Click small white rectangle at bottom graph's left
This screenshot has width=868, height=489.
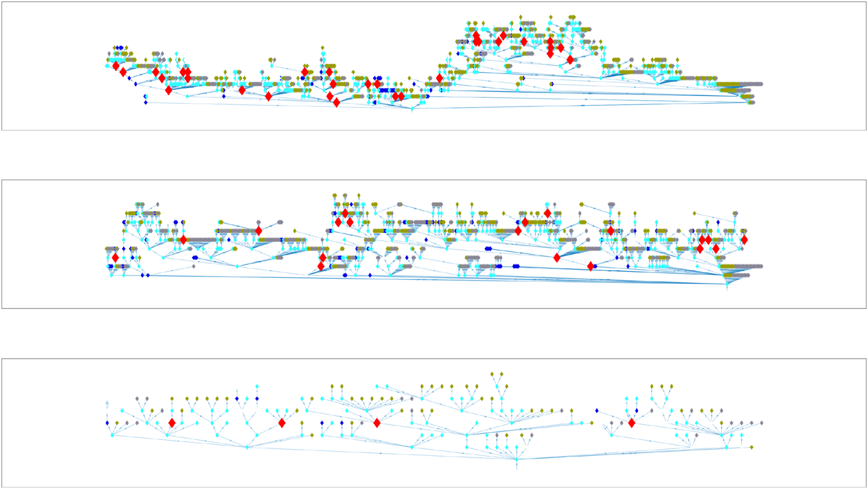107,405
